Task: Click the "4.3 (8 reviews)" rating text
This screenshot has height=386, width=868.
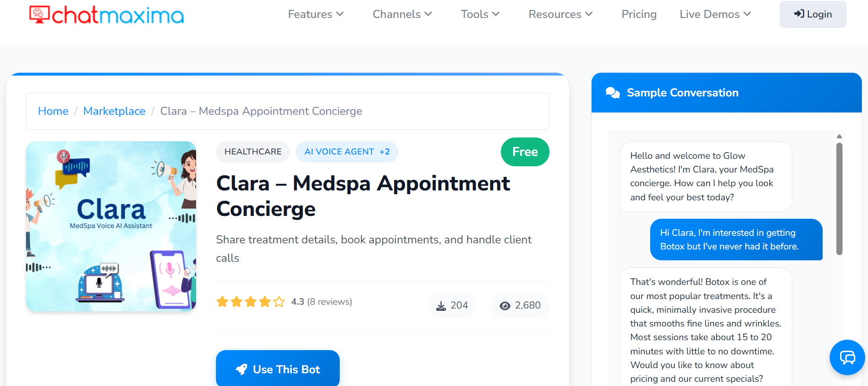Action: click(322, 301)
